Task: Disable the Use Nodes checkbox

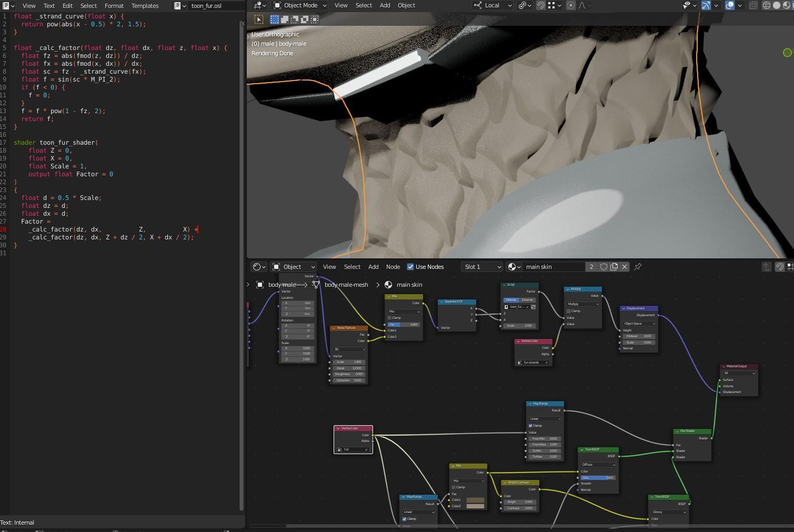Action: (410, 267)
